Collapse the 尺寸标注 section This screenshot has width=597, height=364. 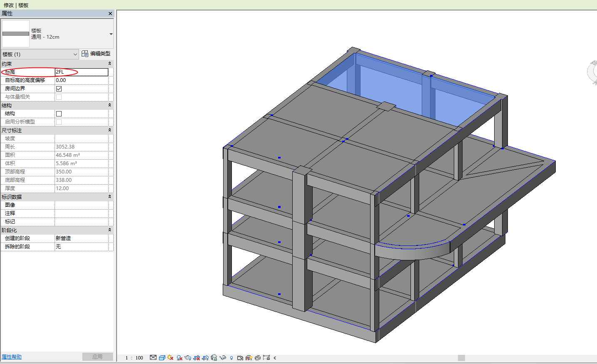pyautogui.click(x=109, y=130)
